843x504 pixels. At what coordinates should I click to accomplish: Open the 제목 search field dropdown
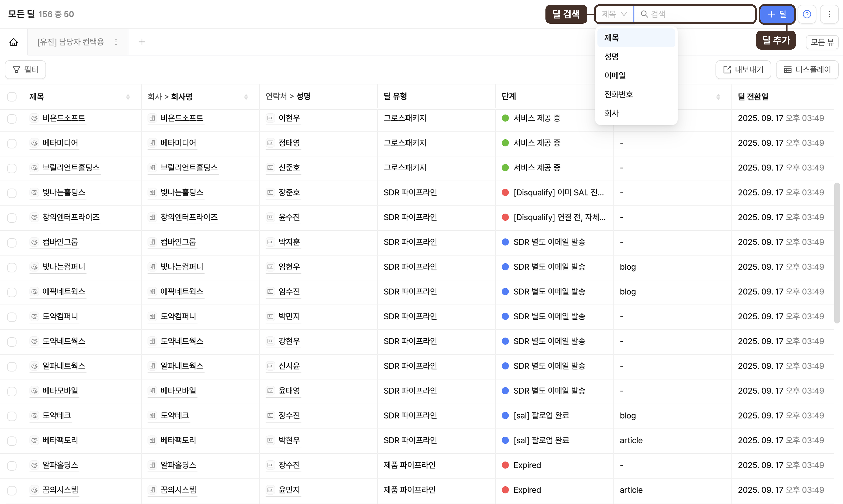tap(614, 14)
